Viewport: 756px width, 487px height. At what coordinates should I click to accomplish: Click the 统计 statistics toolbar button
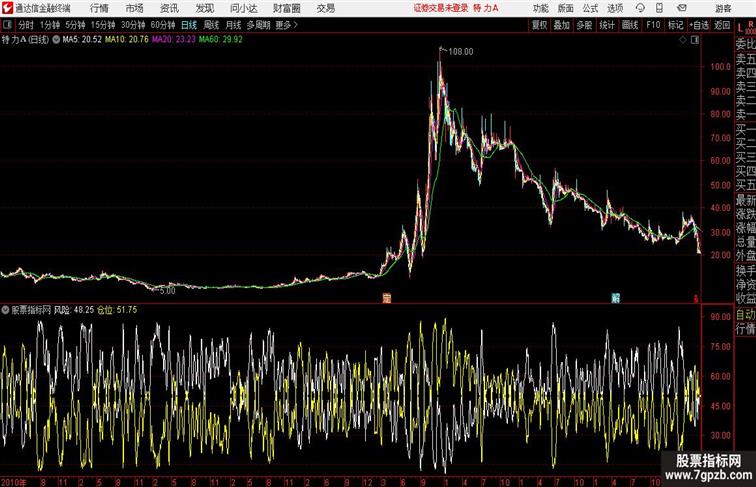click(607, 25)
